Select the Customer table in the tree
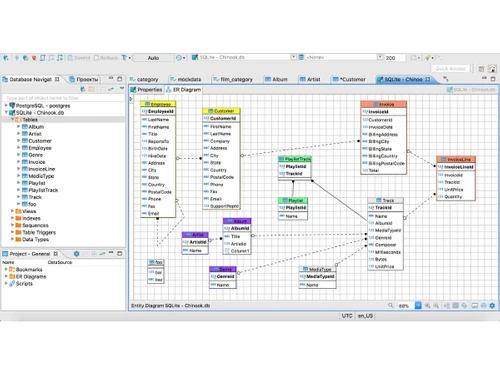 point(40,141)
